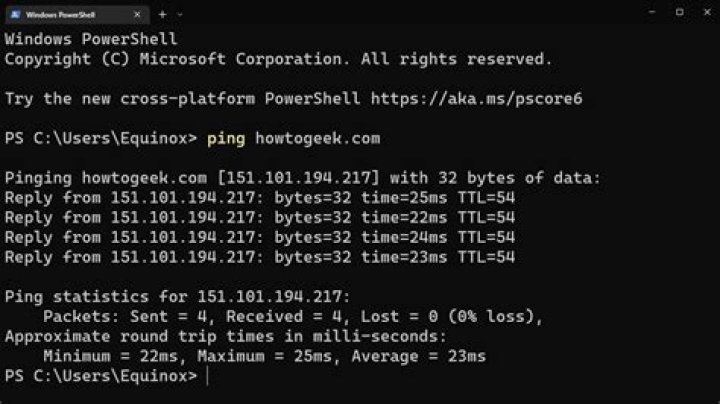This screenshot has width=720, height=404.
Task: Maximize the terminal window
Action: [678, 13]
